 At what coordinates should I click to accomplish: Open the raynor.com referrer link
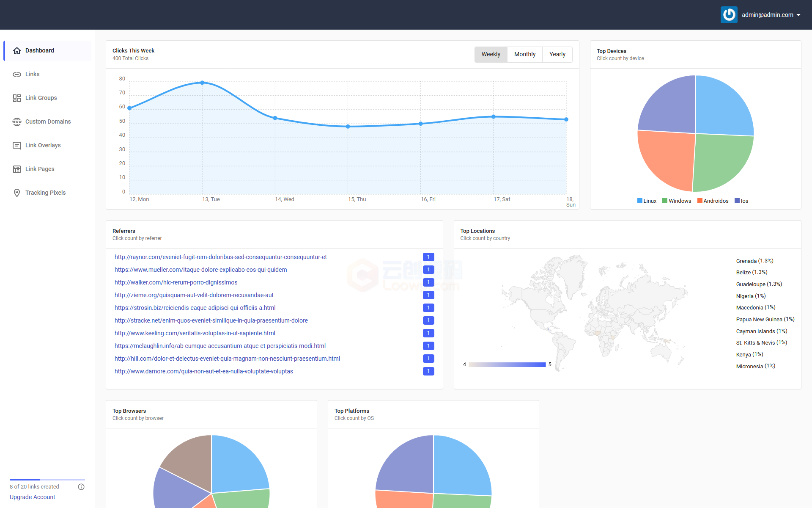pyautogui.click(x=221, y=257)
